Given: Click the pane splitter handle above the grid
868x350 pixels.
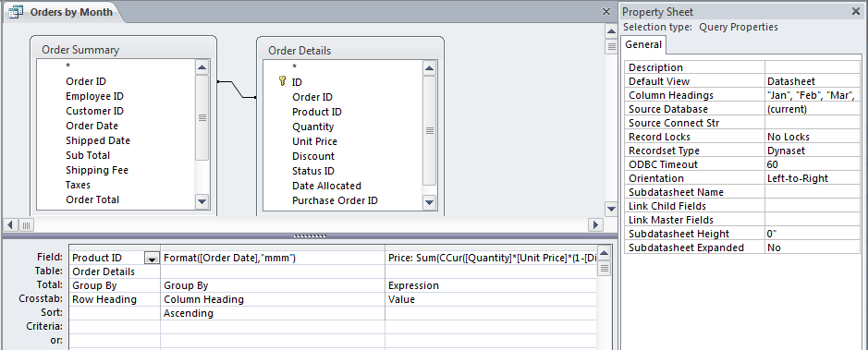Looking at the screenshot, I should [x=310, y=236].
